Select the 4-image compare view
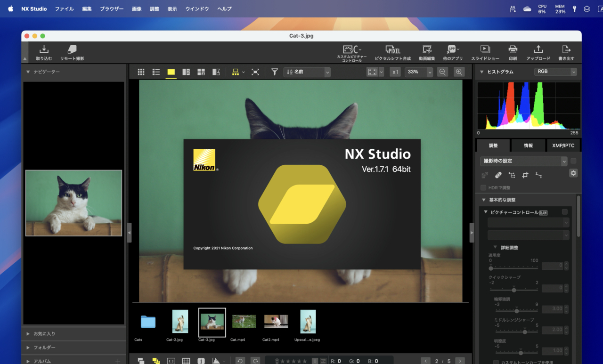603x364 pixels. 201,72
